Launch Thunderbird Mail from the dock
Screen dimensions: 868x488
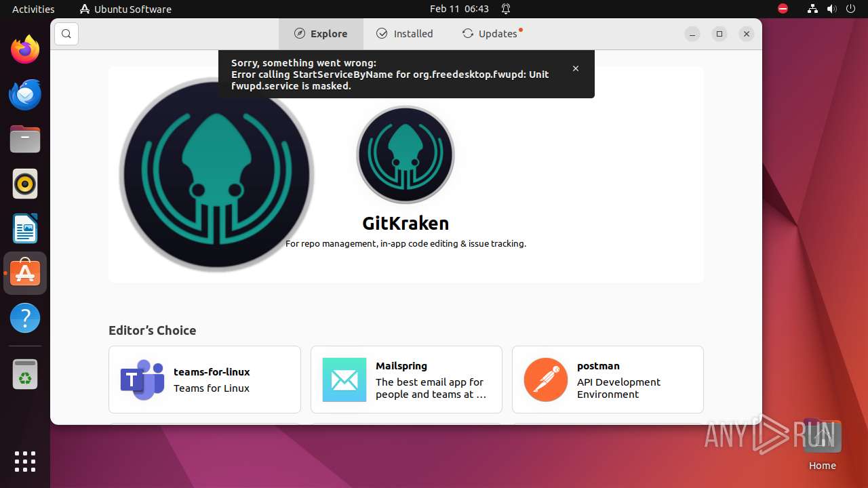pyautogui.click(x=25, y=94)
